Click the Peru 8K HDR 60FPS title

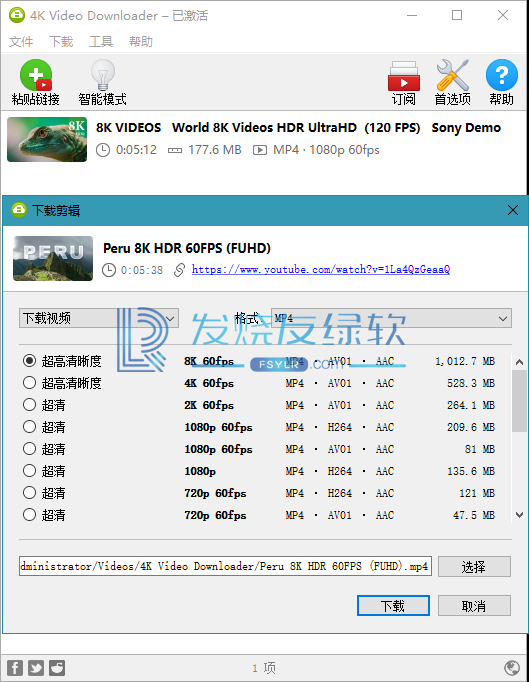[x=187, y=248]
